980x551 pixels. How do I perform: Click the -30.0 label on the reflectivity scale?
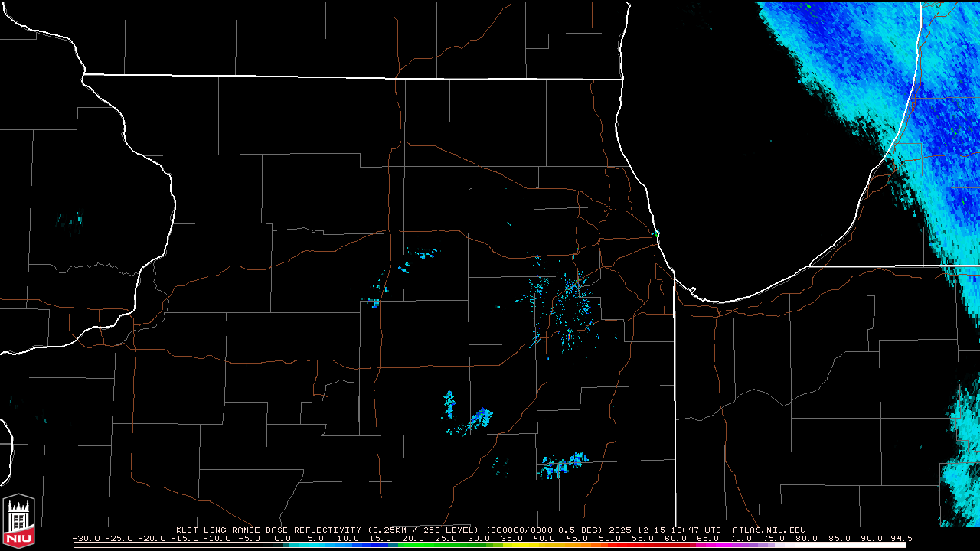tap(86, 538)
